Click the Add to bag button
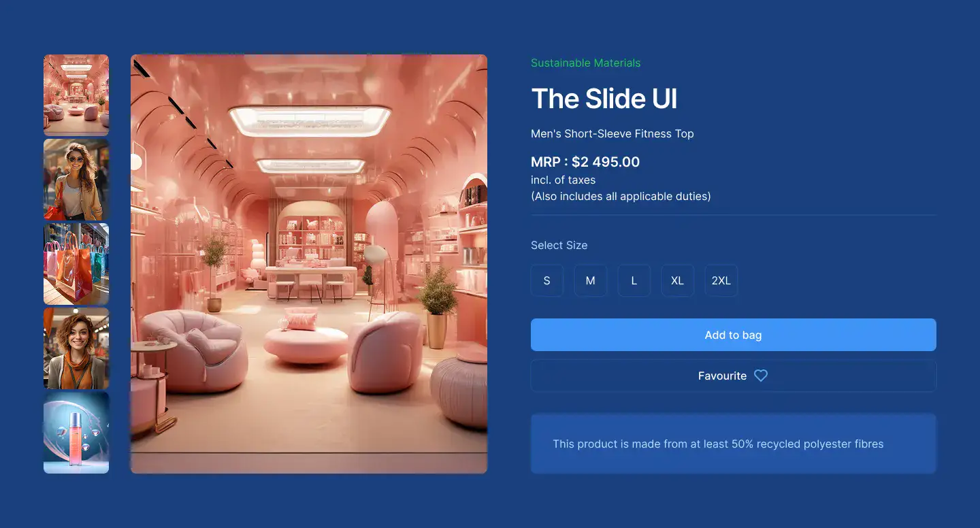This screenshot has height=528, width=980. [x=734, y=335]
